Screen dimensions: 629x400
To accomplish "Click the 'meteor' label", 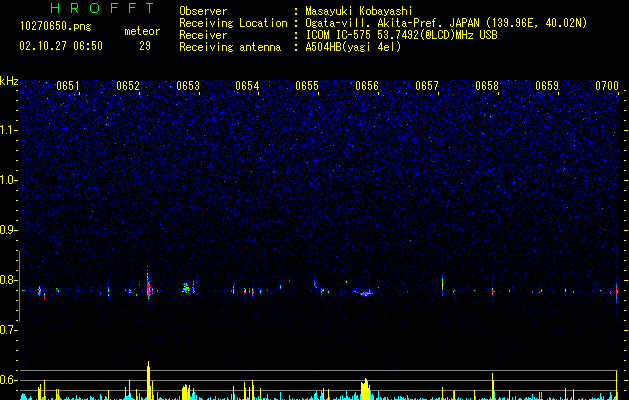I will pos(142,31).
